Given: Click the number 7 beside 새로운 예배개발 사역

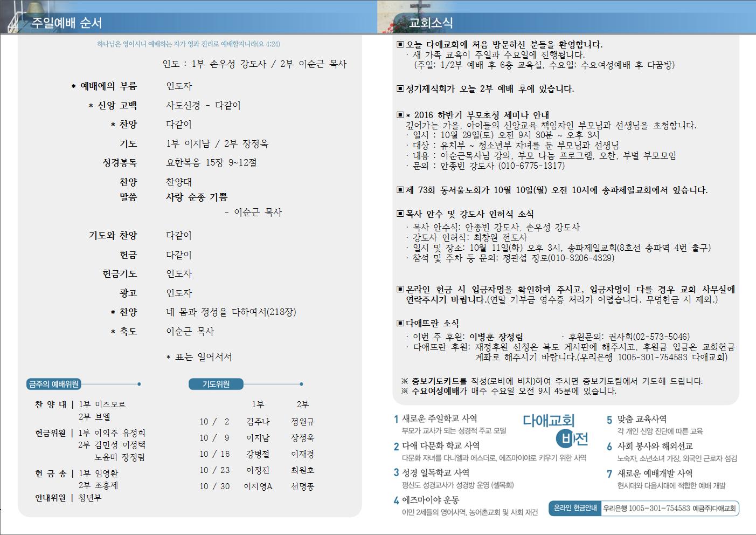Looking at the screenshot, I should (609, 474).
